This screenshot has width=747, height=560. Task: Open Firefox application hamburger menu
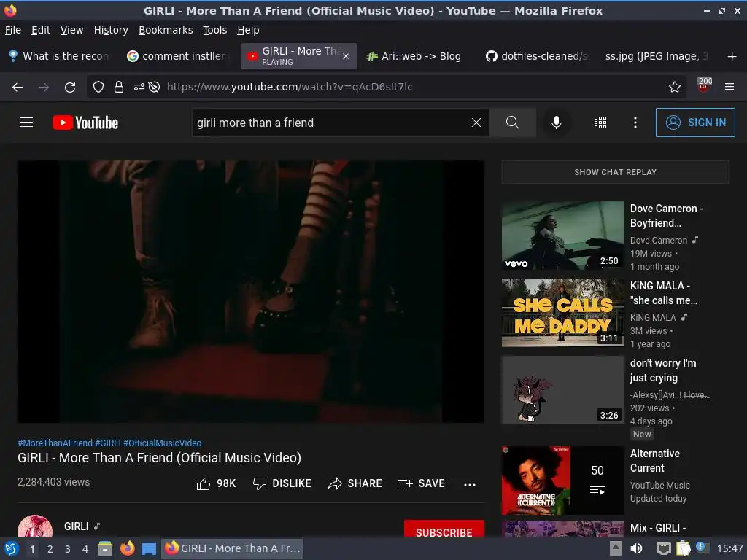pyautogui.click(x=729, y=87)
